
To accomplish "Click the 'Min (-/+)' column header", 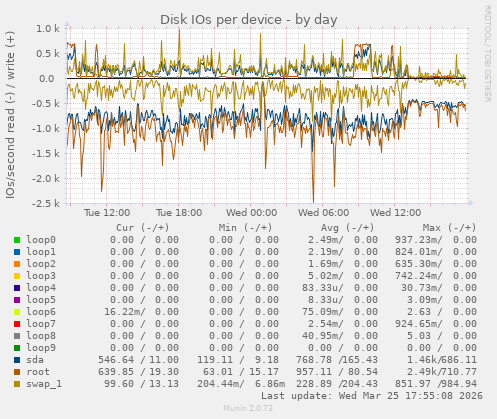I will (x=245, y=228).
